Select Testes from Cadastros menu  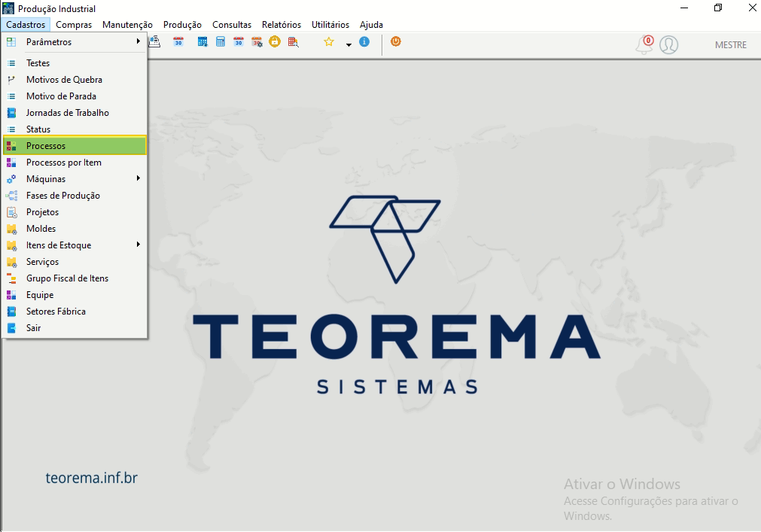click(x=75, y=63)
